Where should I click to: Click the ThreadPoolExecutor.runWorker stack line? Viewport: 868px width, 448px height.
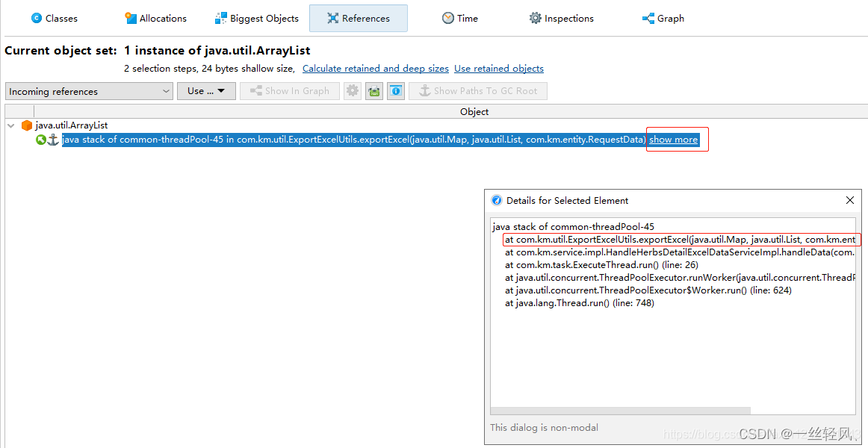coord(680,278)
